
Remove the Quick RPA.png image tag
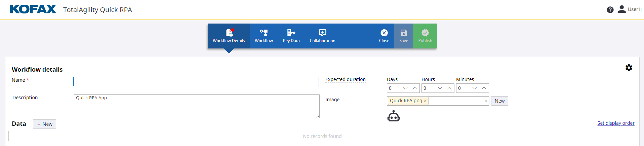[425, 101]
